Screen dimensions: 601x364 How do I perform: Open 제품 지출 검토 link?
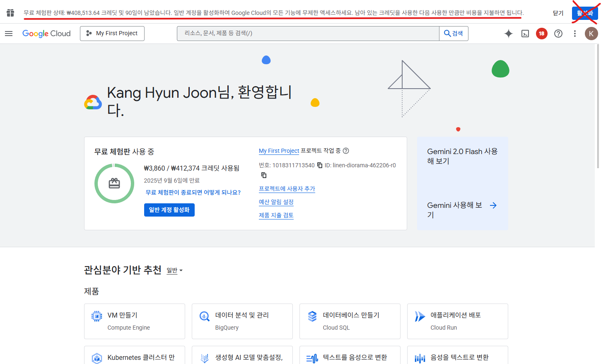tap(276, 215)
